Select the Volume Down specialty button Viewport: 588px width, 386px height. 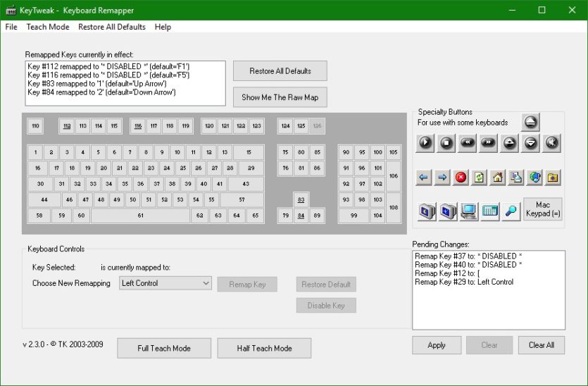(x=531, y=143)
